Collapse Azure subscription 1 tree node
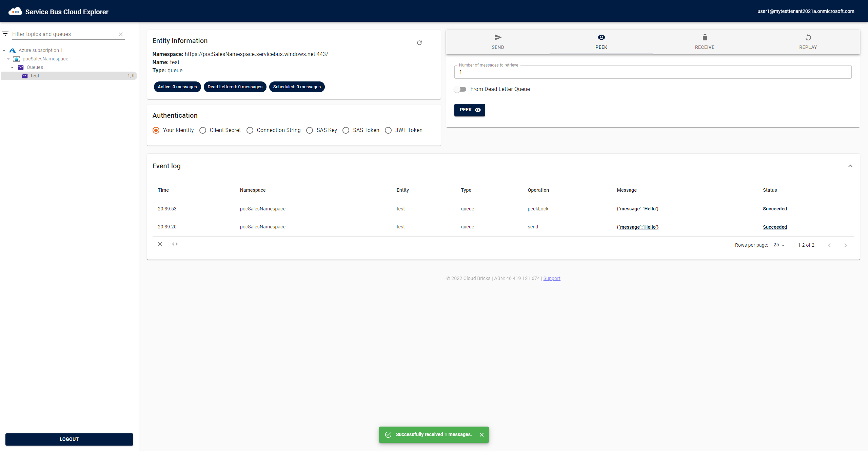Image resolution: width=868 pixels, height=451 pixels. coord(4,51)
